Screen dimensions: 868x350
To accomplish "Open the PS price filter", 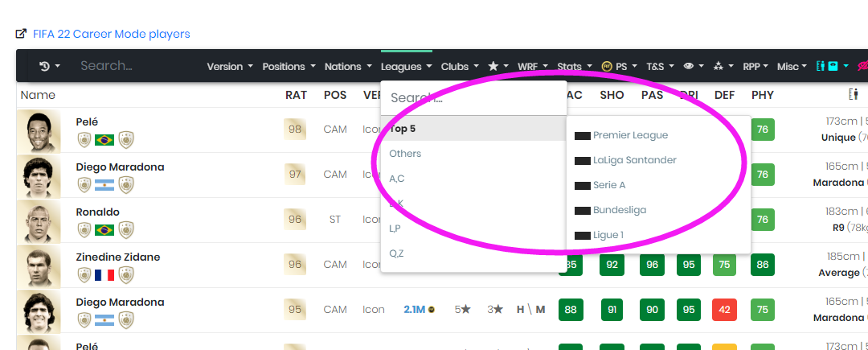I will tap(620, 67).
